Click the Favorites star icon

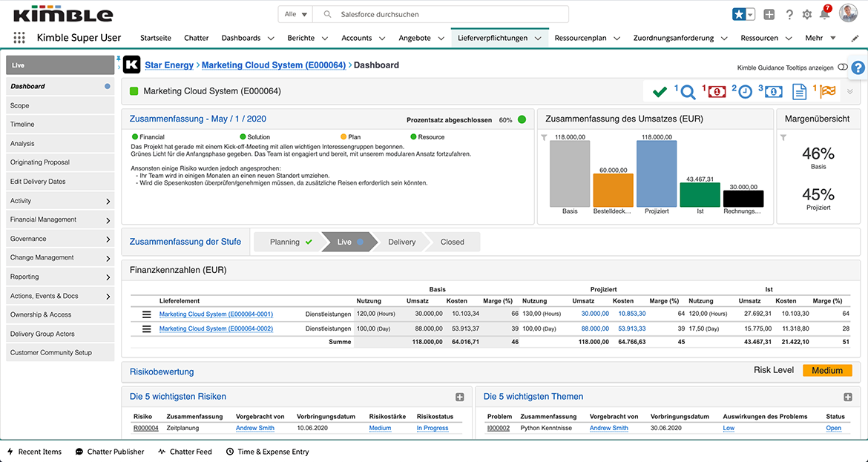pos(738,14)
